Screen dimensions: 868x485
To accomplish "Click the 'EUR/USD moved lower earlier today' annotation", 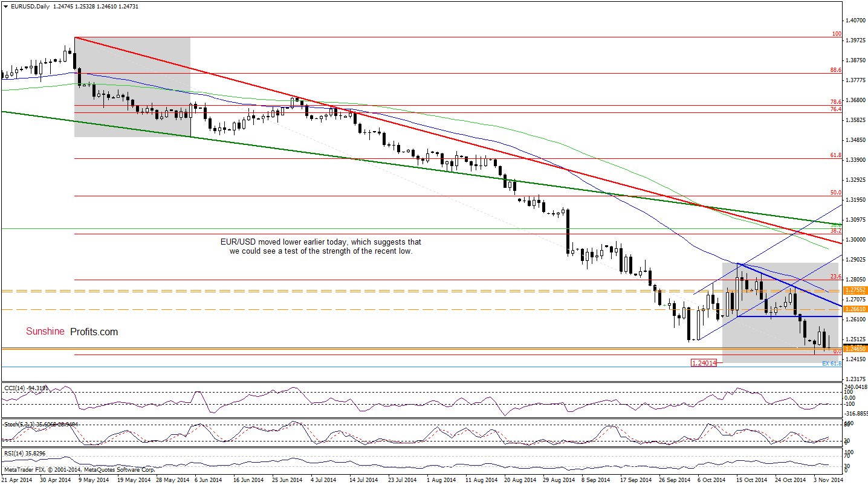I will pyautogui.click(x=321, y=246).
